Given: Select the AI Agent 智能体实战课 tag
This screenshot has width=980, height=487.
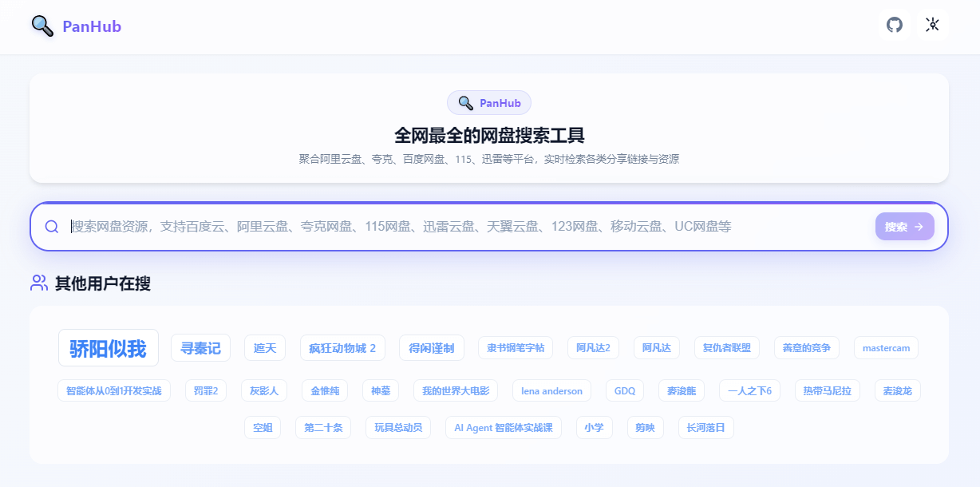Looking at the screenshot, I should tap(504, 428).
